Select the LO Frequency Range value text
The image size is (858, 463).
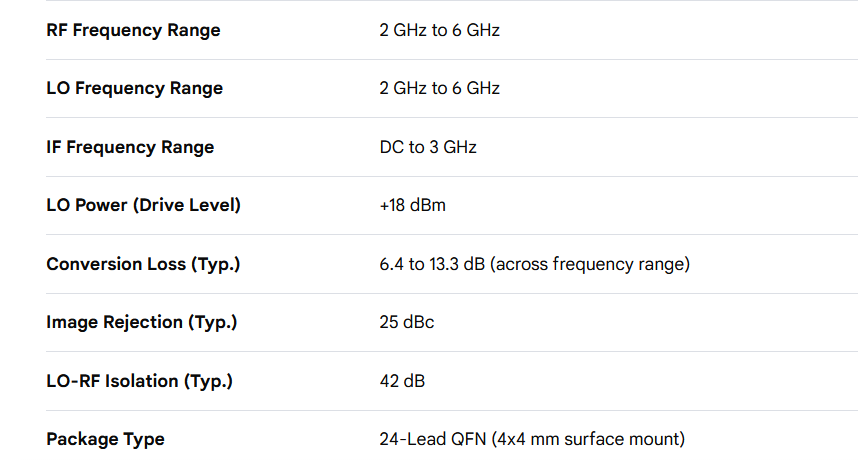(439, 88)
